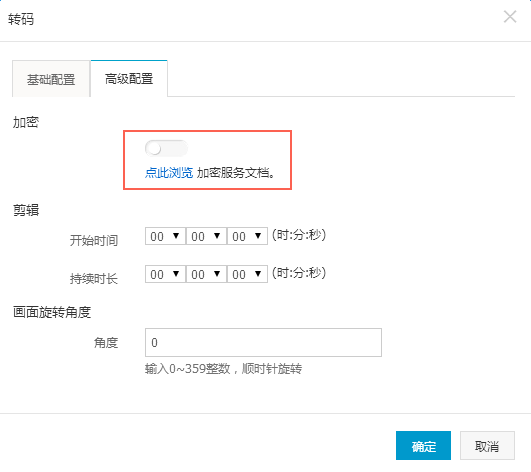Click the 画面旋转角度 section heading
The width and height of the screenshot is (531, 472).
pyautogui.click(x=52, y=312)
